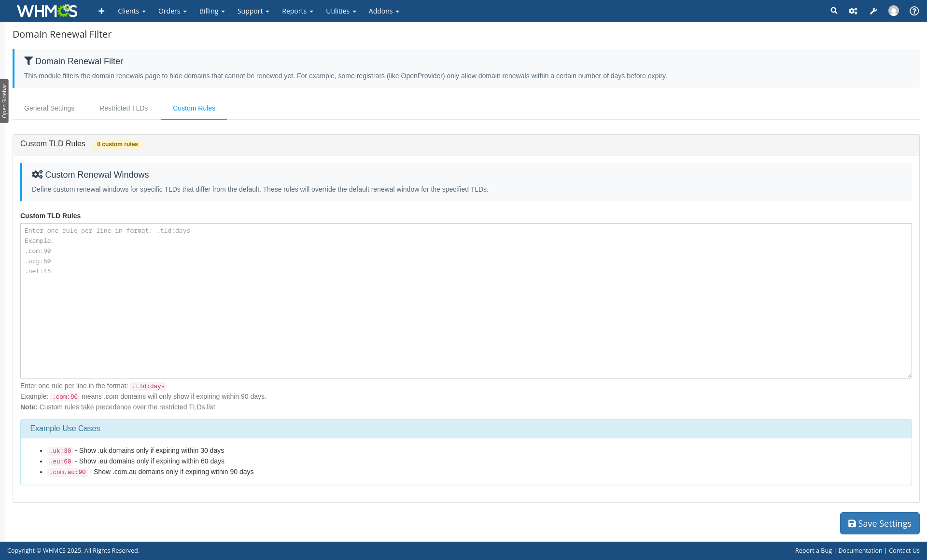Click the user avatar icon

pyautogui.click(x=894, y=11)
